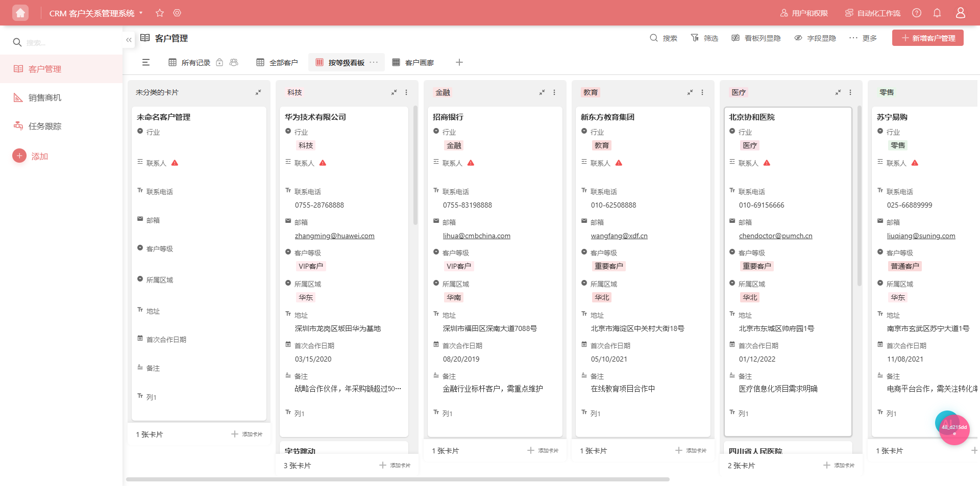Add card to 金融 column

click(x=543, y=451)
